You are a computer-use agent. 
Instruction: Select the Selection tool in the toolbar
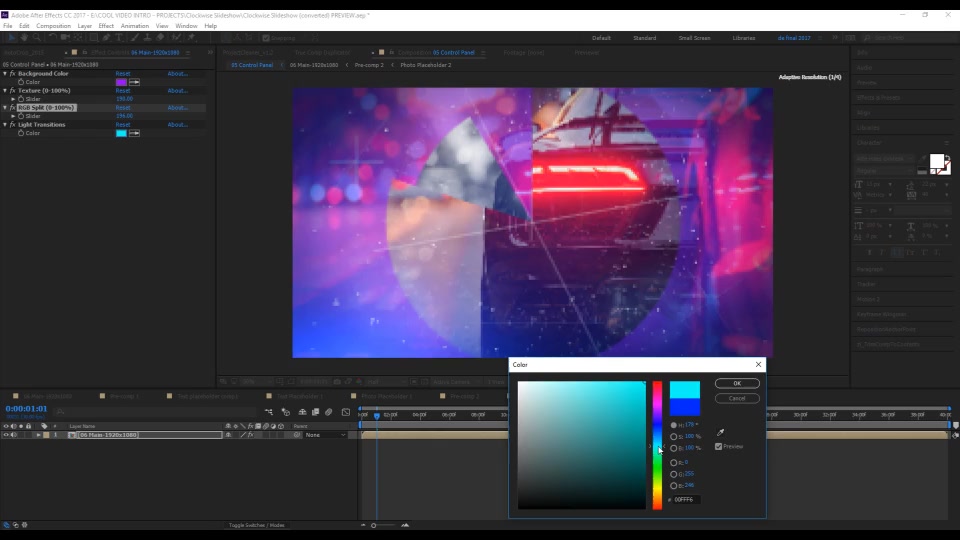point(12,37)
